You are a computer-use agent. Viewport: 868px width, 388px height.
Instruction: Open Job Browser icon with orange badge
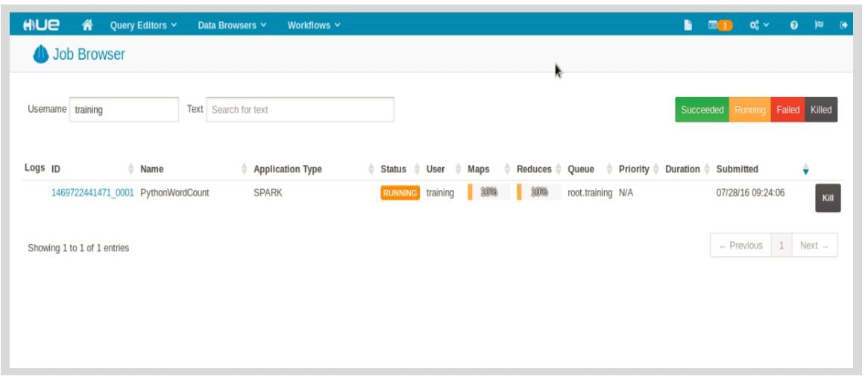tap(720, 25)
